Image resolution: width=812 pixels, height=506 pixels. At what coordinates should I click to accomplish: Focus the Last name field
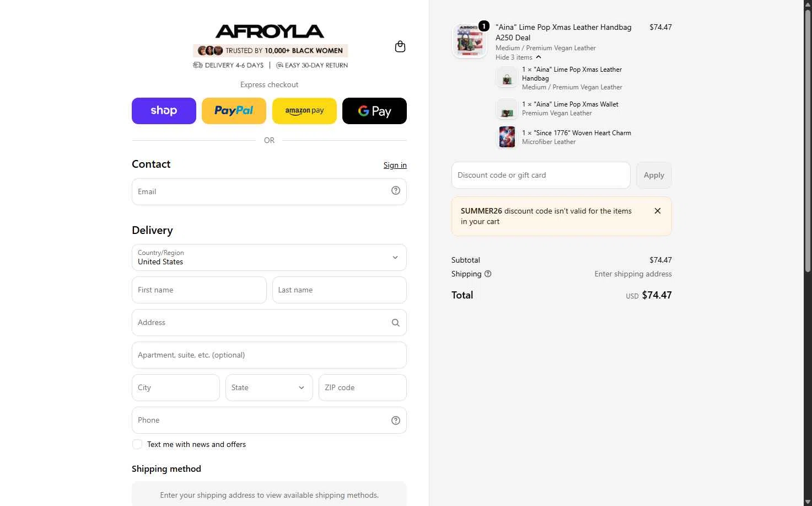point(340,290)
